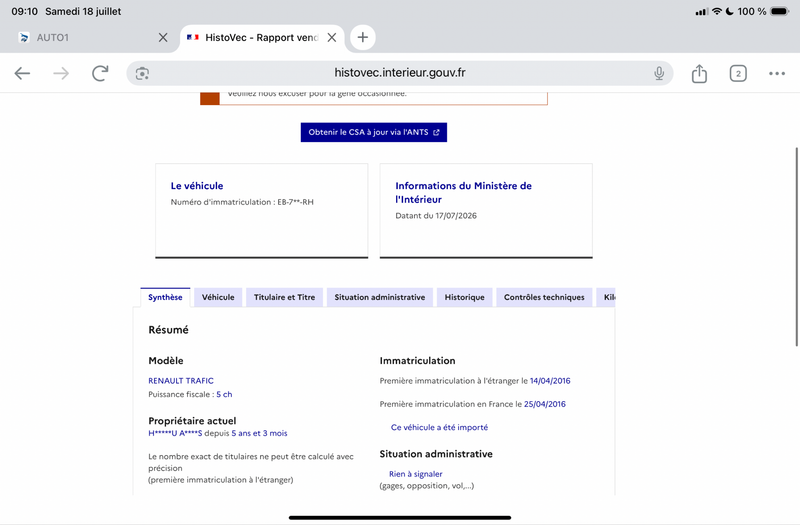Open the Titulaire et Titre tab

(284, 297)
